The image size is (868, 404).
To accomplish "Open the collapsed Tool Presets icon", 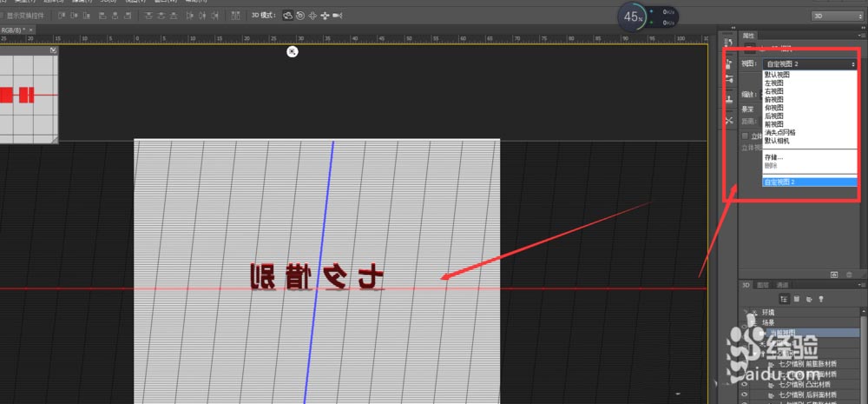I will pos(729,120).
